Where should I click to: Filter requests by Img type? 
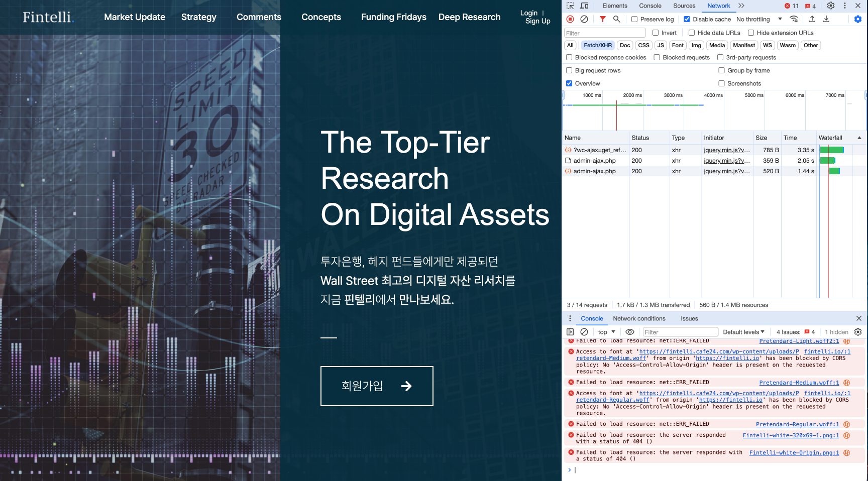[x=696, y=45]
